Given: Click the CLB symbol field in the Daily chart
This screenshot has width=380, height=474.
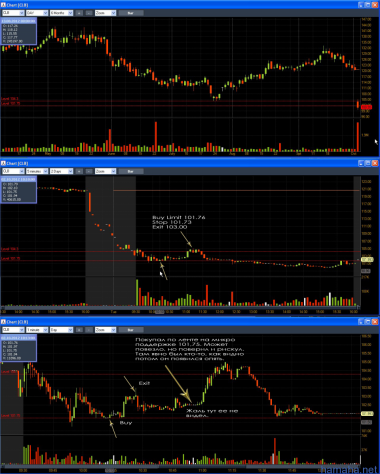Looking at the screenshot, I should point(13,13).
